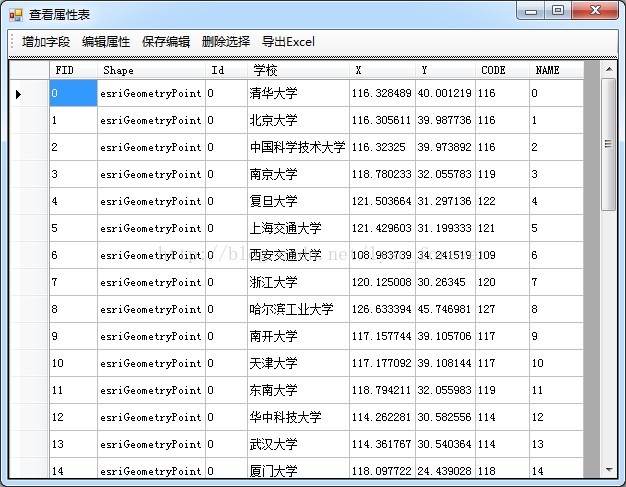
Task: Click NAME cell 12
Action: tap(556, 417)
